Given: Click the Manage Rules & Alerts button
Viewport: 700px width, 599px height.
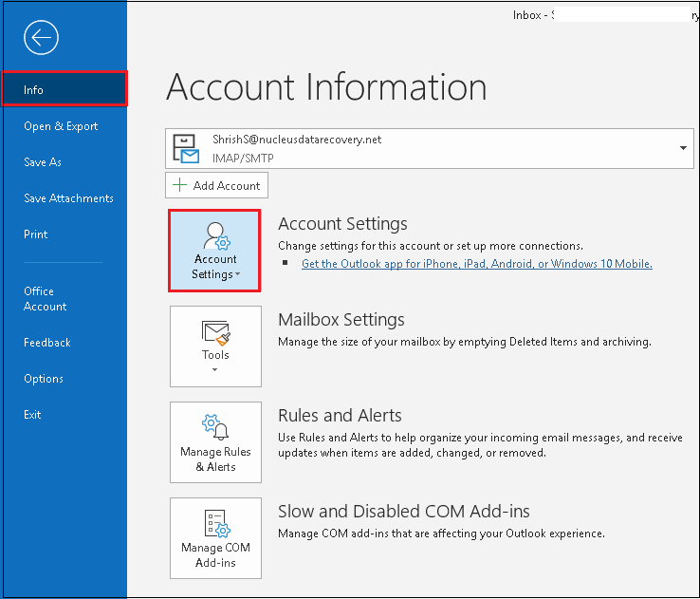Looking at the screenshot, I should tap(215, 442).
